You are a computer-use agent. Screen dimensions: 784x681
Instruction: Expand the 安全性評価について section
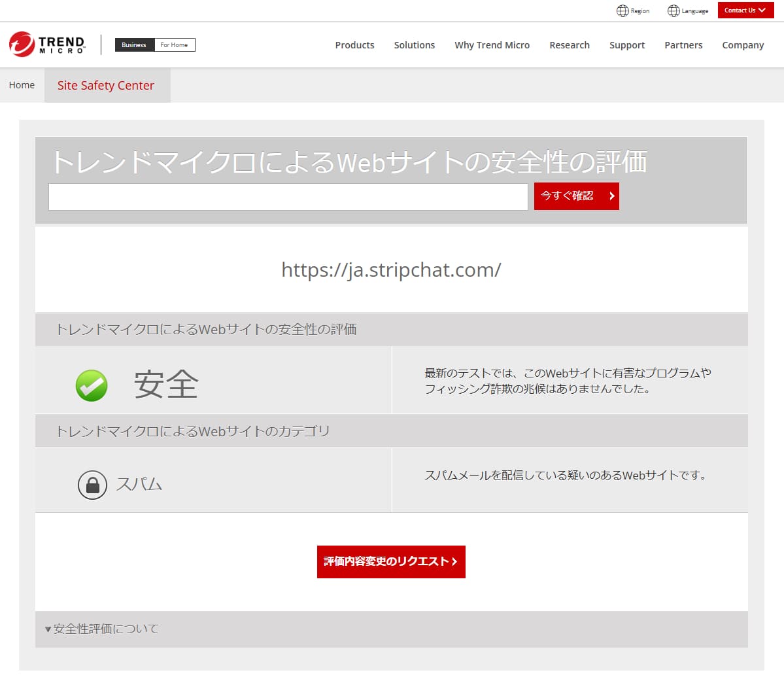(x=102, y=629)
